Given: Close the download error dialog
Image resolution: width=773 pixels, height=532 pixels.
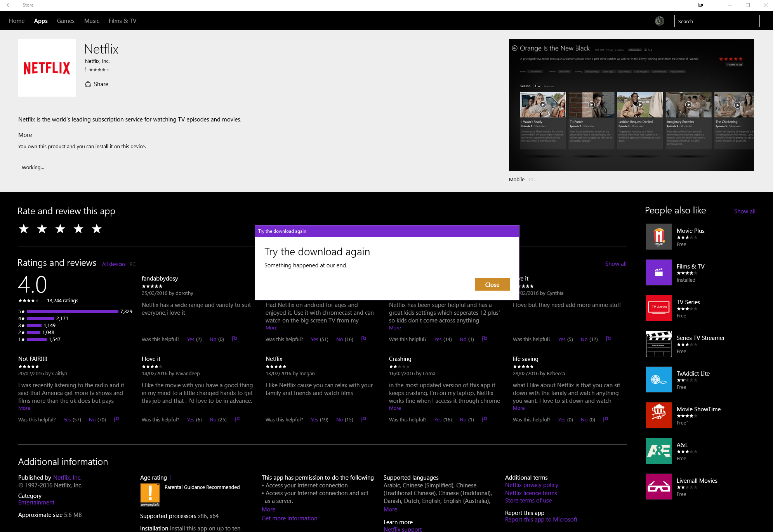Looking at the screenshot, I should pos(492,284).
